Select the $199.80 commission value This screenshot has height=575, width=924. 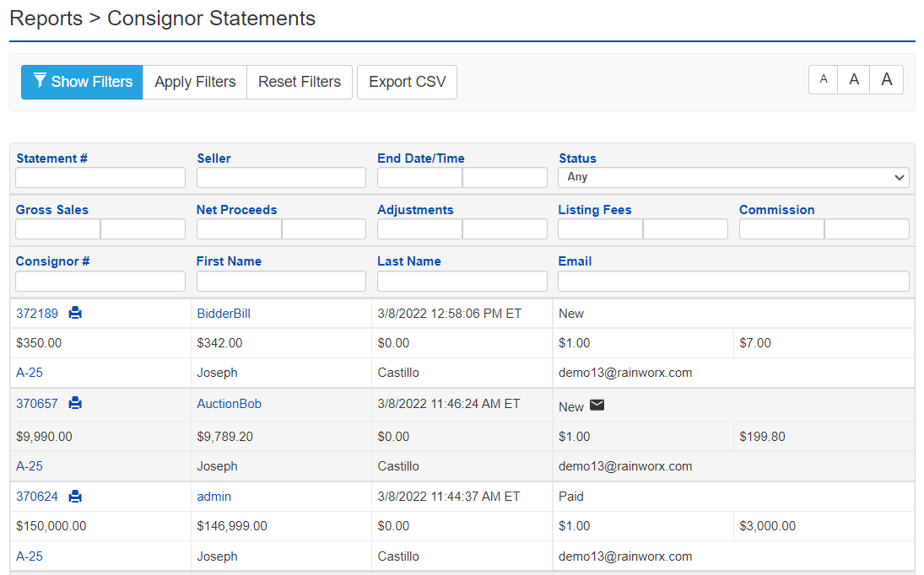pos(762,437)
